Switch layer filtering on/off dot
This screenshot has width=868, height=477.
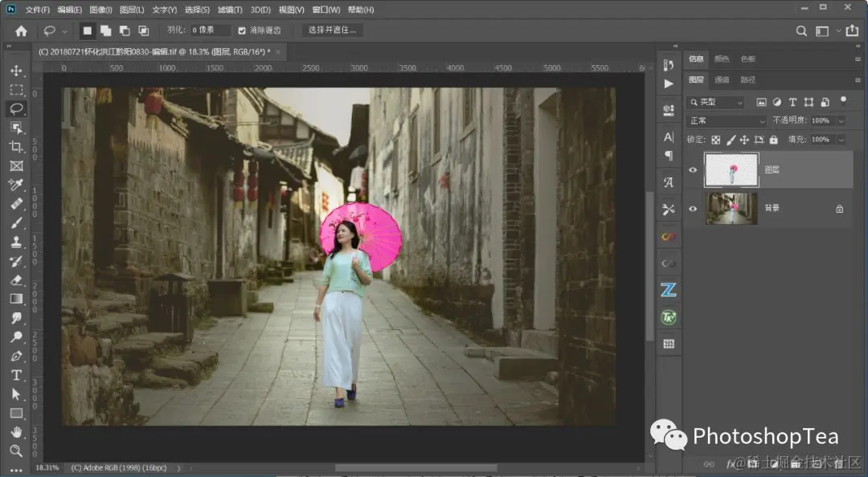click(x=843, y=100)
